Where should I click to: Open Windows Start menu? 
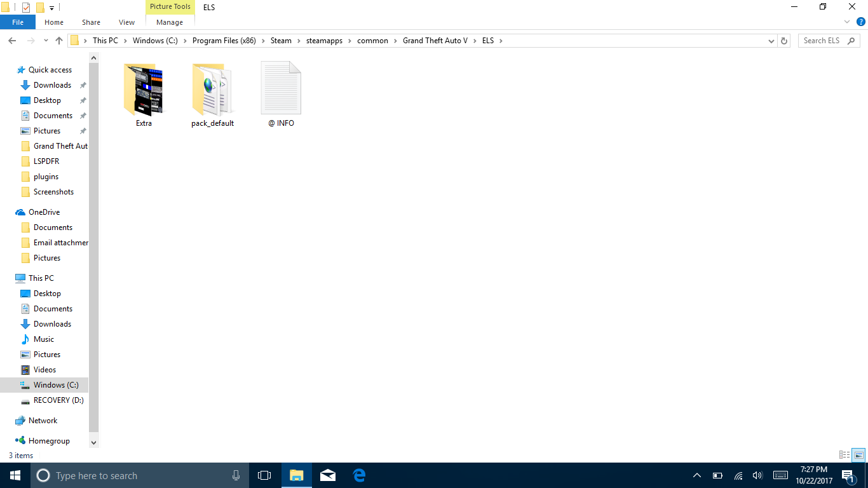pos(15,475)
